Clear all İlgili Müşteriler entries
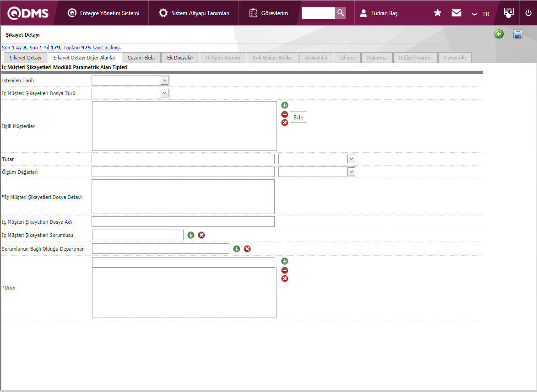This screenshot has height=392, width=537. [x=285, y=123]
